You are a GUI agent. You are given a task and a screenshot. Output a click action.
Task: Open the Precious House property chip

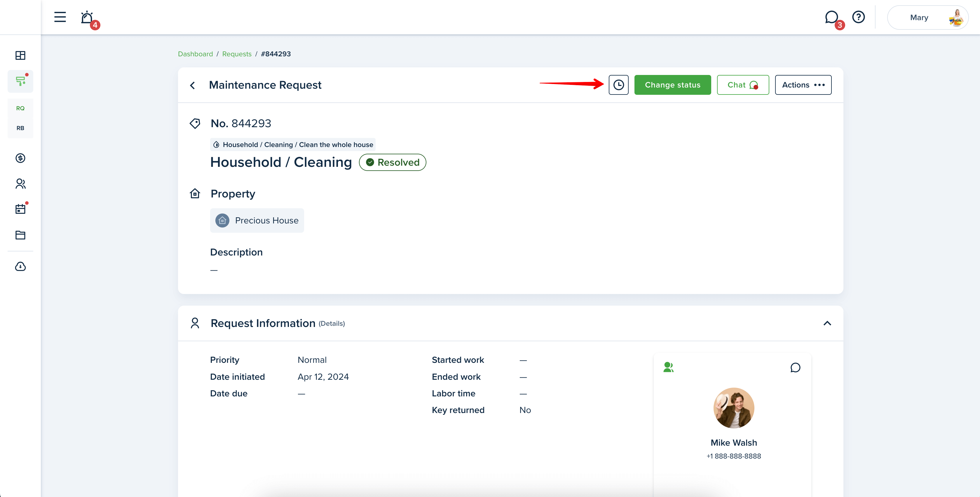tap(257, 220)
